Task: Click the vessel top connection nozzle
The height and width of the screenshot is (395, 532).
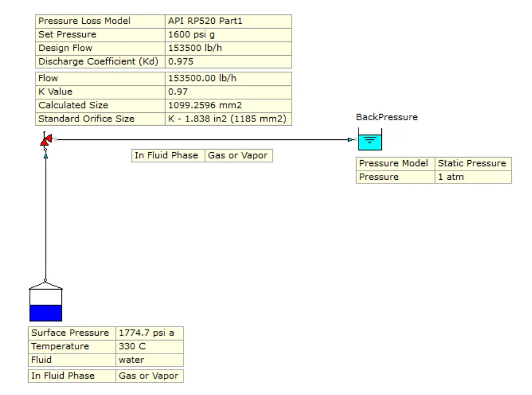Action: click(x=45, y=280)
